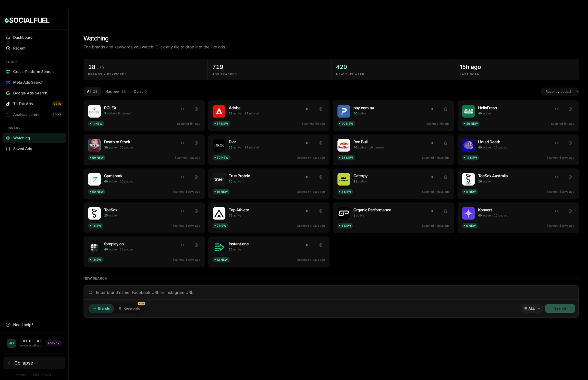Delete HelloFresh from watching

tap(570, 109)
